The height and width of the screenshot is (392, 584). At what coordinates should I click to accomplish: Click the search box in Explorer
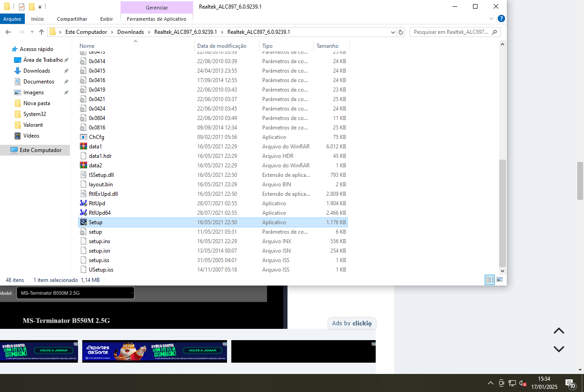click(x=455, y=32)
